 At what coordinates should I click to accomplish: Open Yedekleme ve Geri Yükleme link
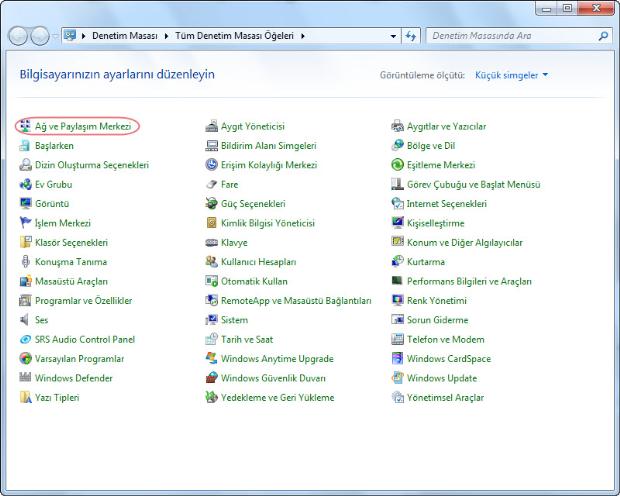[x=278, y=398]
